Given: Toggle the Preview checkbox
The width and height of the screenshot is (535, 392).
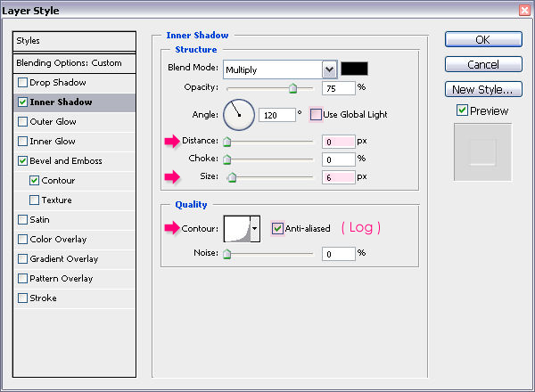Looking at the screenshot, I should click(461, 110).
